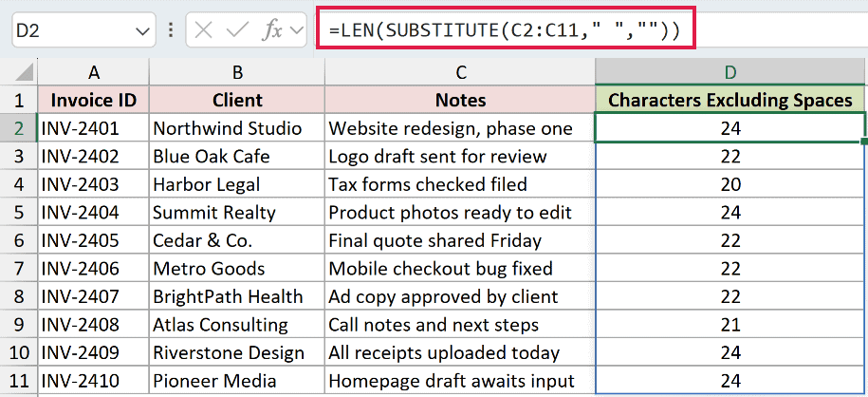The image size is (868, 397).
Task: Click into the formula bar text
Action: pos(506,30)
